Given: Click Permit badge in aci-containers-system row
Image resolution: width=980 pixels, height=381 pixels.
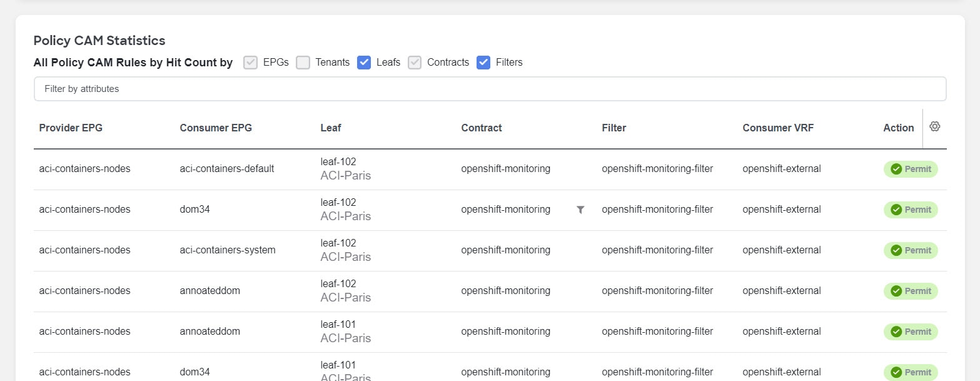Looking at the screenshot, I should [x=911, y=250].
